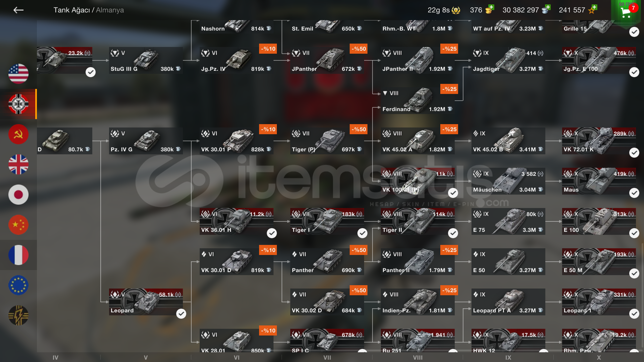Click the checkmark on Leopard

[181, 314]
